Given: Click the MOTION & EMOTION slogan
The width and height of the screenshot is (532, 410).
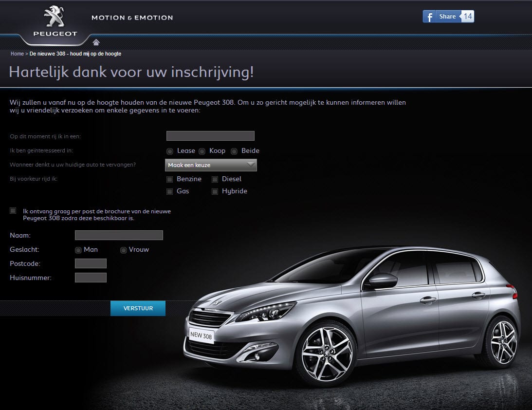Looking at the screenshot, I should tap(132, 18).
